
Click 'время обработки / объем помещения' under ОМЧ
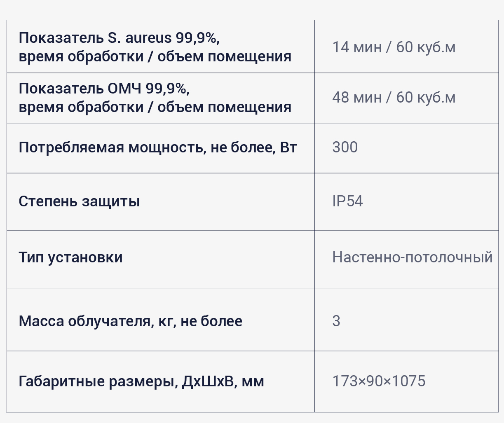[x=155, y=107]
